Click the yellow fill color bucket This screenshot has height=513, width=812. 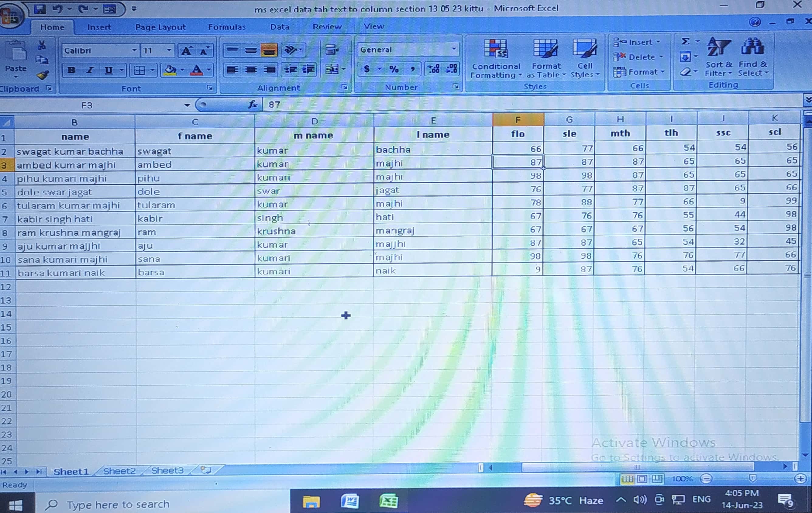pyautogui.click(x=170, y=70)
